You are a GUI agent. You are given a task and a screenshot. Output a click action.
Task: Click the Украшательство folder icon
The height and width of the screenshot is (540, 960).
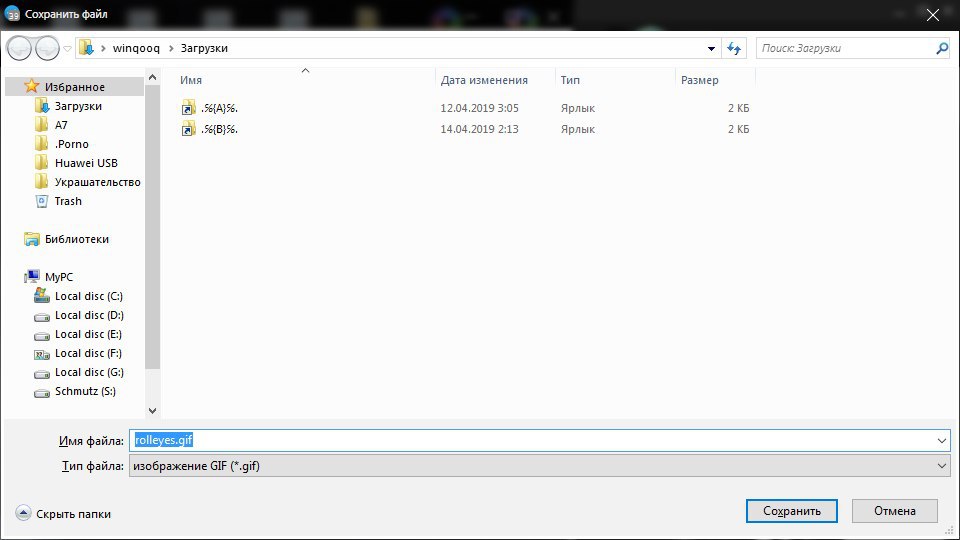tap(42, 182)
